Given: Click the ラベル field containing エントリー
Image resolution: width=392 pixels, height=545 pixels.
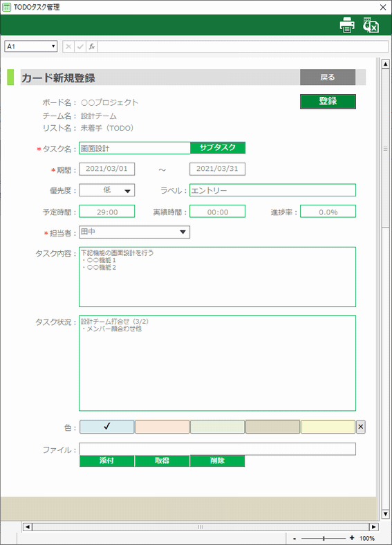Looking at the screenshot, I should tap(273, 190).
